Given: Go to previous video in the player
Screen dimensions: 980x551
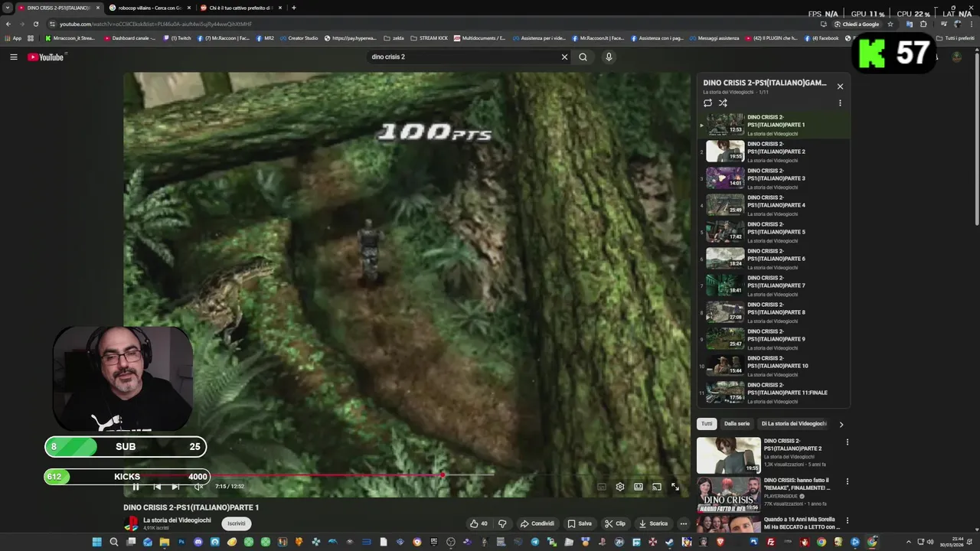Looking at the screenshot, I should pyautogui.click(x=157, y=487).
